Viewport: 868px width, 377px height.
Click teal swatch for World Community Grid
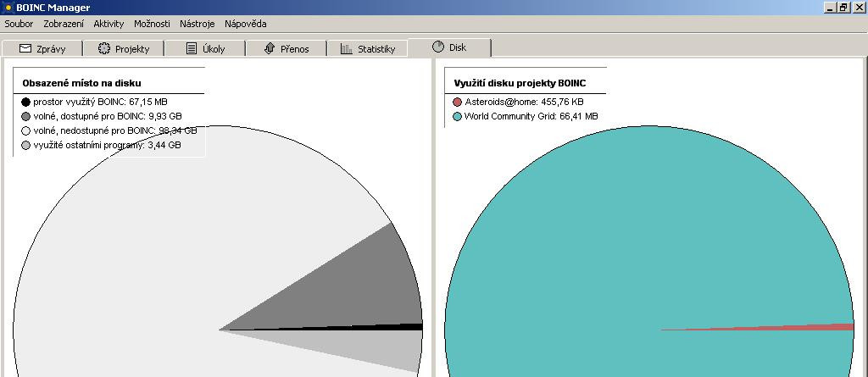[x=457, y=116]
